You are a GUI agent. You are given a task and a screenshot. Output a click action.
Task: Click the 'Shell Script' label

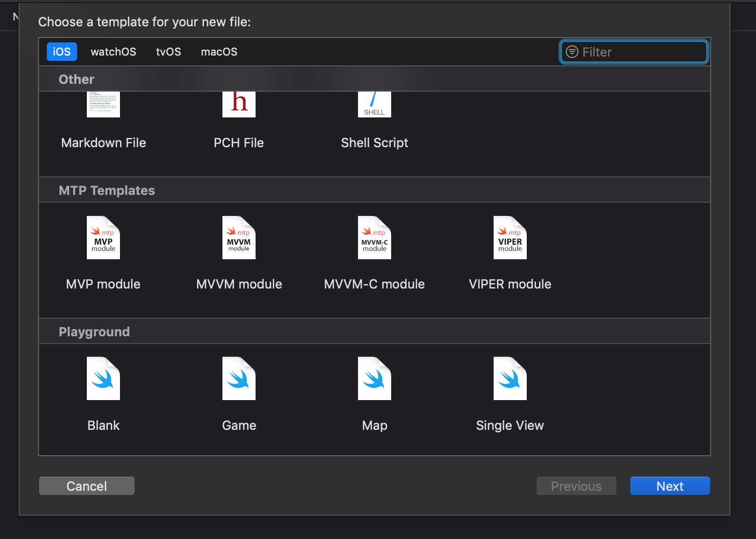(x=375, y=143)
